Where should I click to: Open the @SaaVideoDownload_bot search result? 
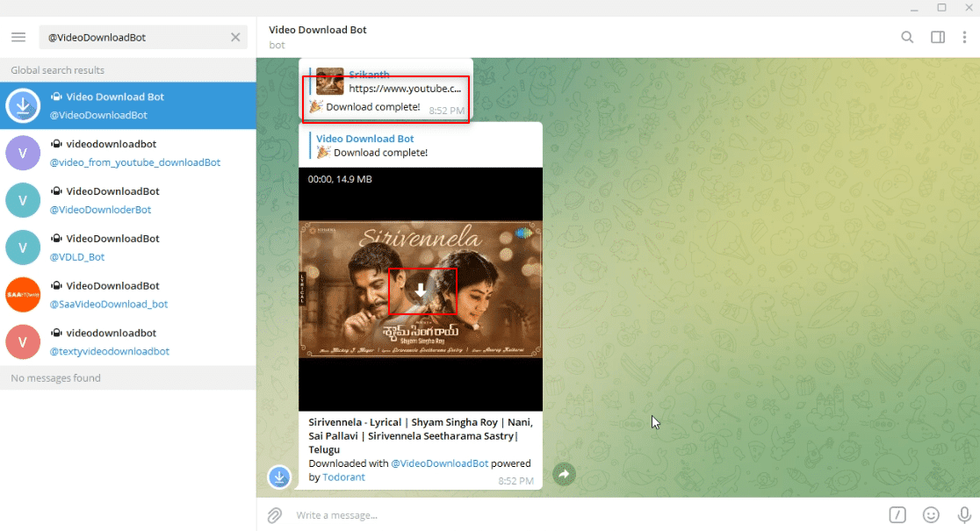tap(127, 294)
